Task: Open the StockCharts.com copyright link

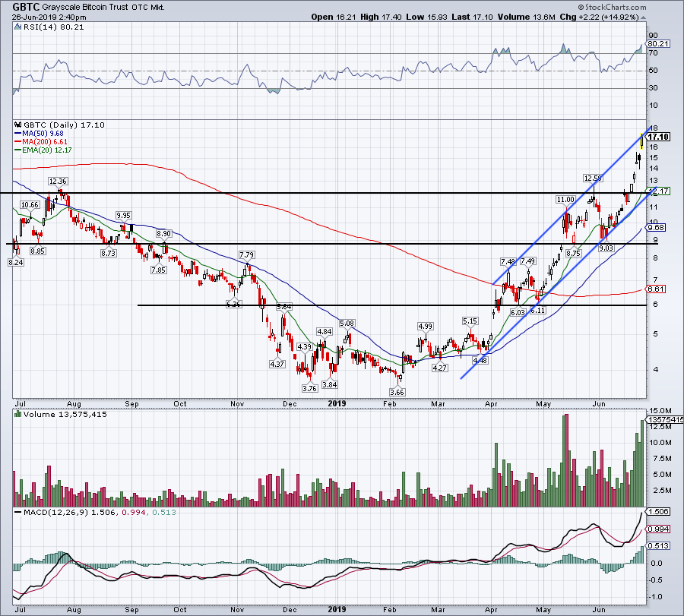Action: click(612, 7)
